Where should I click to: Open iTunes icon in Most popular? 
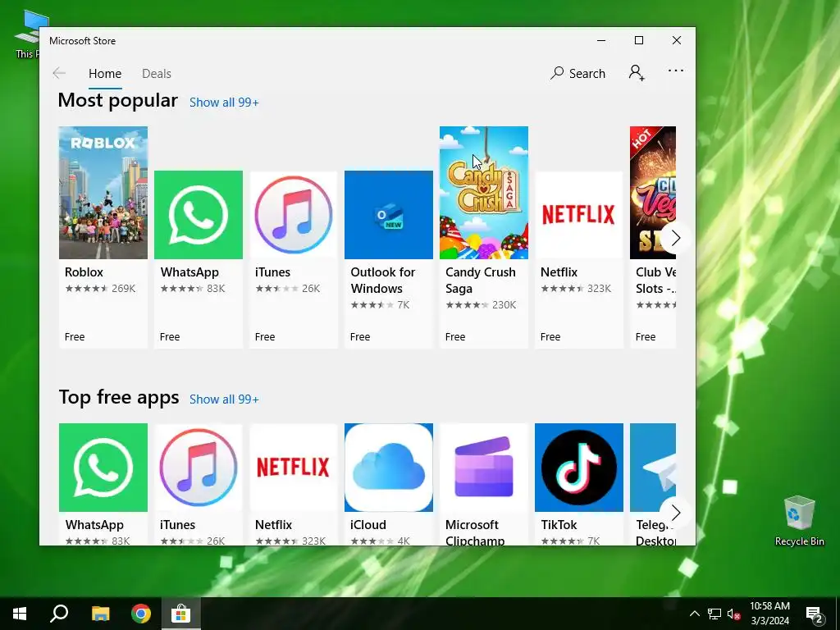pos(294,215)
